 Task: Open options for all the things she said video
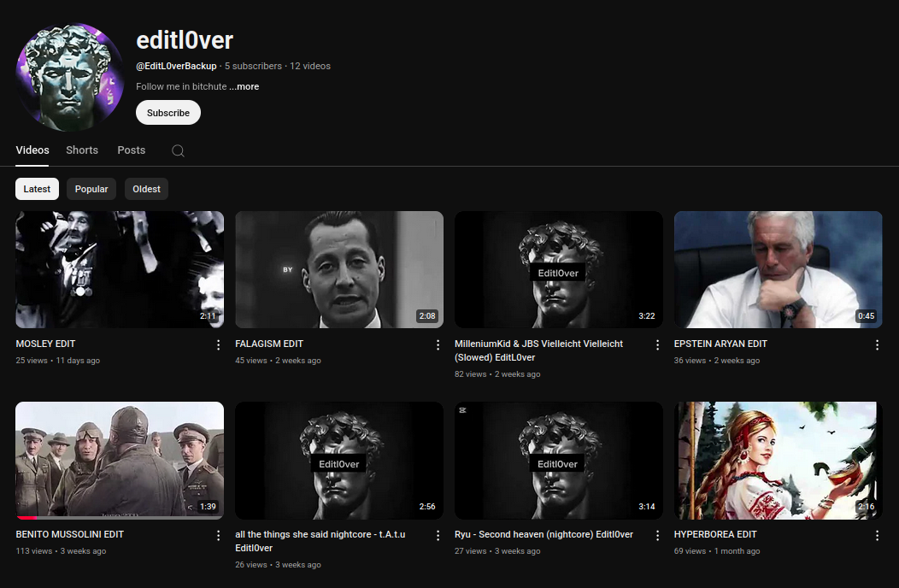pos(438,535)
